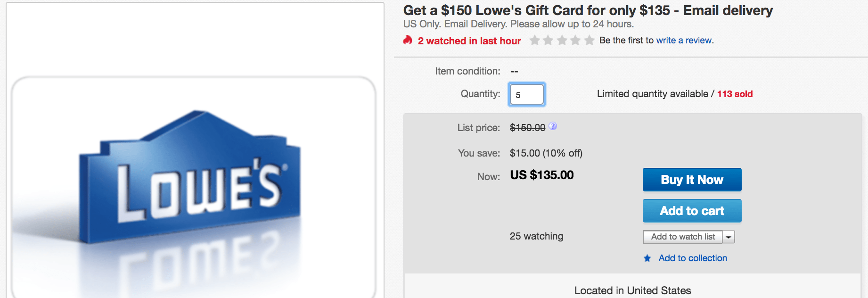Select the third gray rating star

(x=562, y=41)
